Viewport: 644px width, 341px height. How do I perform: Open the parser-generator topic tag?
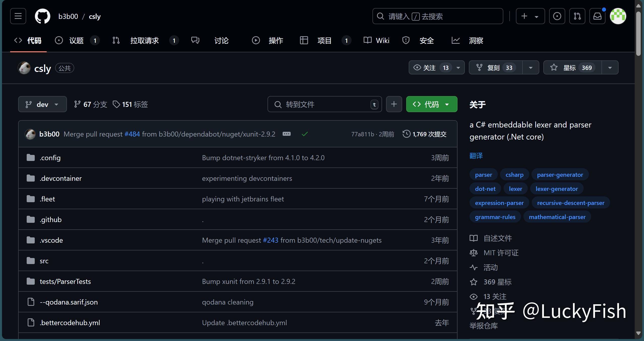[x=560, y=175]
